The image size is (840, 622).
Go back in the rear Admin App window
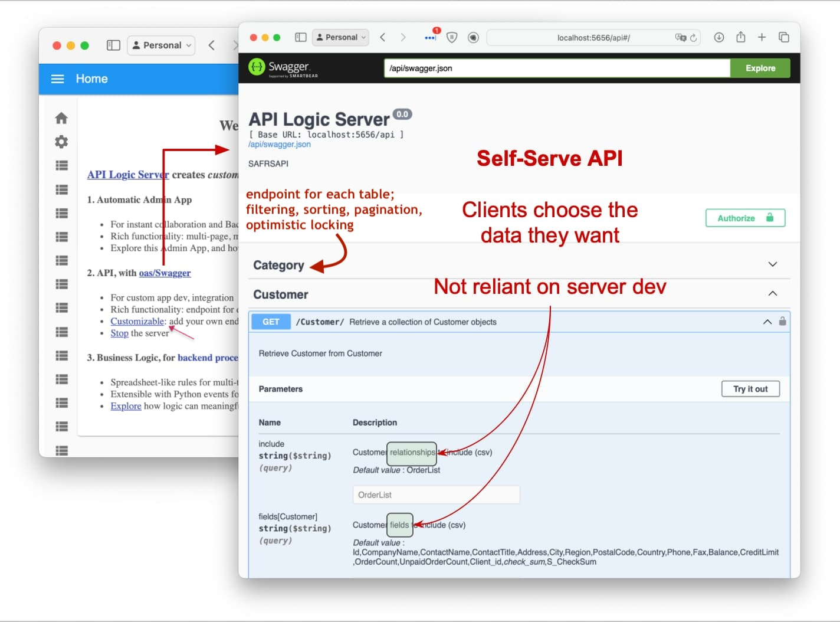(211, 45)
